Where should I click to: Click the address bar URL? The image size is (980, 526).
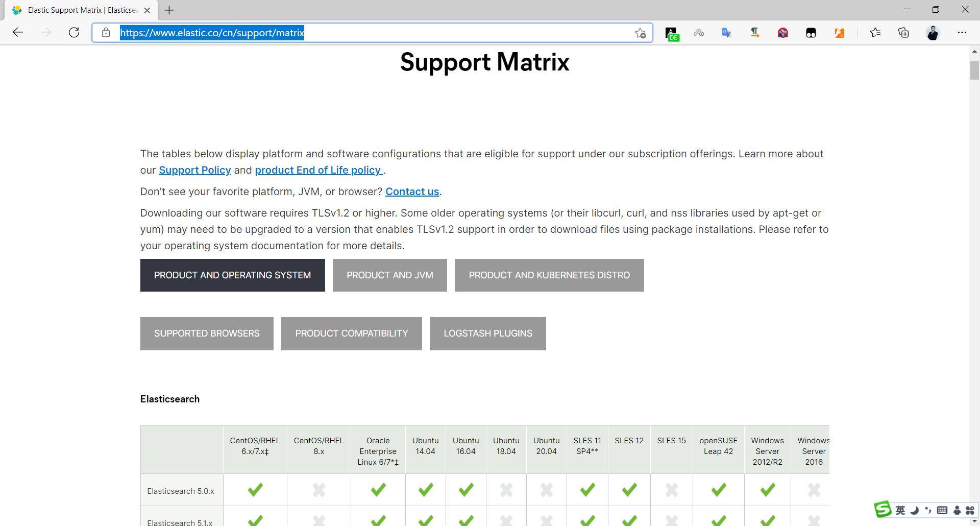click(x=212, y=33)
